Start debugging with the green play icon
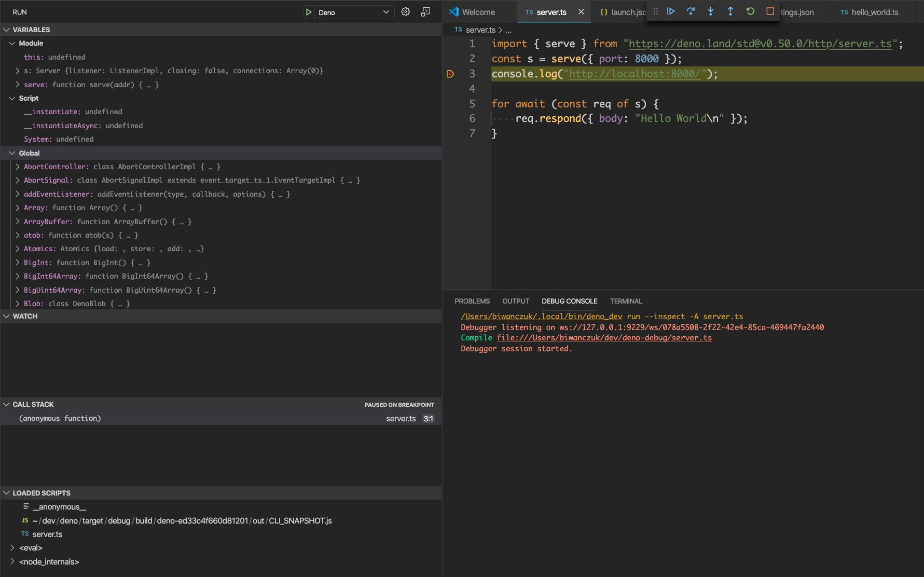This screenshot has width=924, height=577. [x=309, y=12]
